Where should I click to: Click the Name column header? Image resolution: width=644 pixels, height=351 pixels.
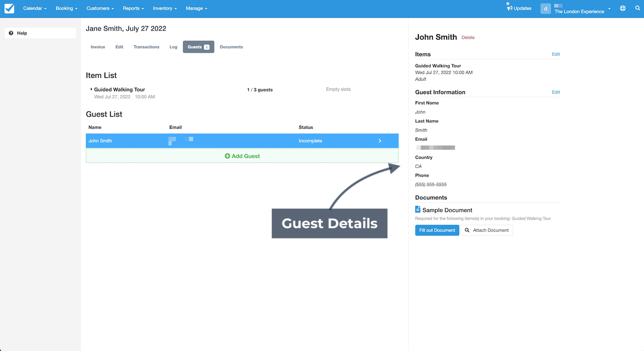tap(95, 127)
